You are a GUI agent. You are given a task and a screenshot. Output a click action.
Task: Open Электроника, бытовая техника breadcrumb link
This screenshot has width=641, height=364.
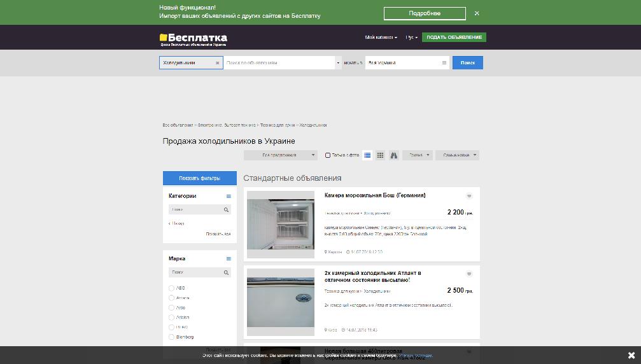coord(227,125)
